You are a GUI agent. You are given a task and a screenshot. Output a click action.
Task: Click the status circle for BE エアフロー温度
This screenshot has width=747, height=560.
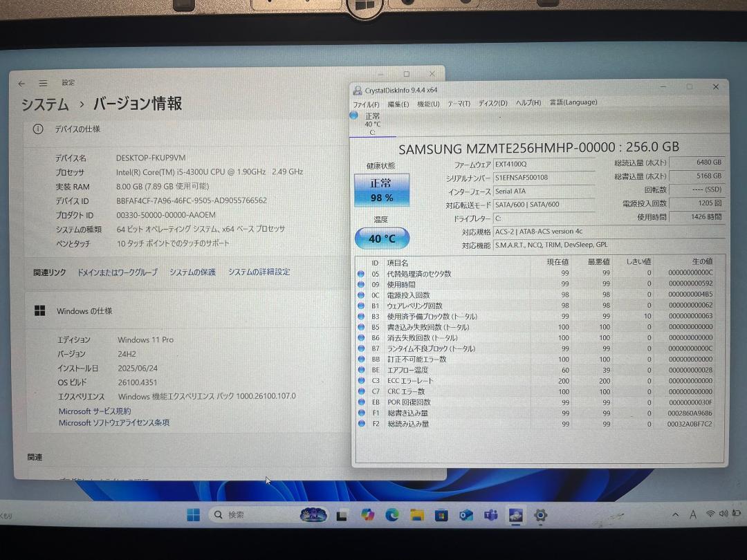click(361, 370)
